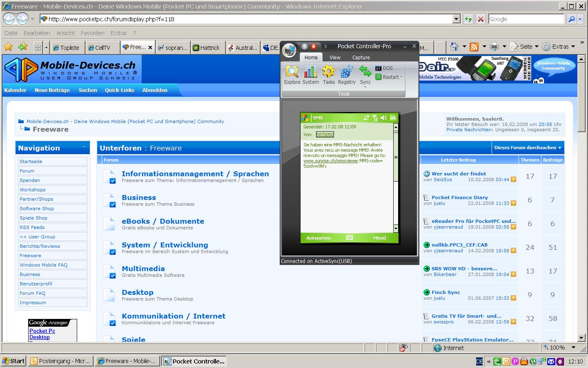588x368 pixels.
Task: Refresh the page with the green arrows button
Action: tap(468, 19)
